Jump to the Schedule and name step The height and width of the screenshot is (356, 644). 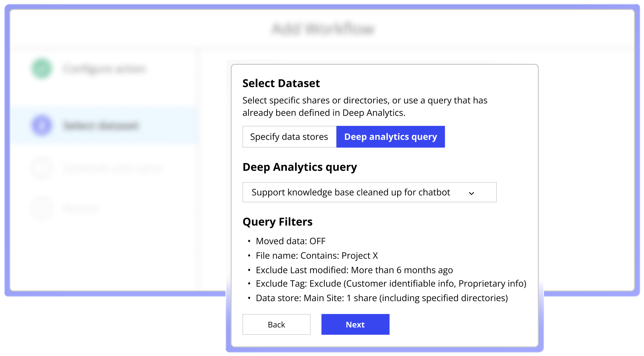click(113, 168)
